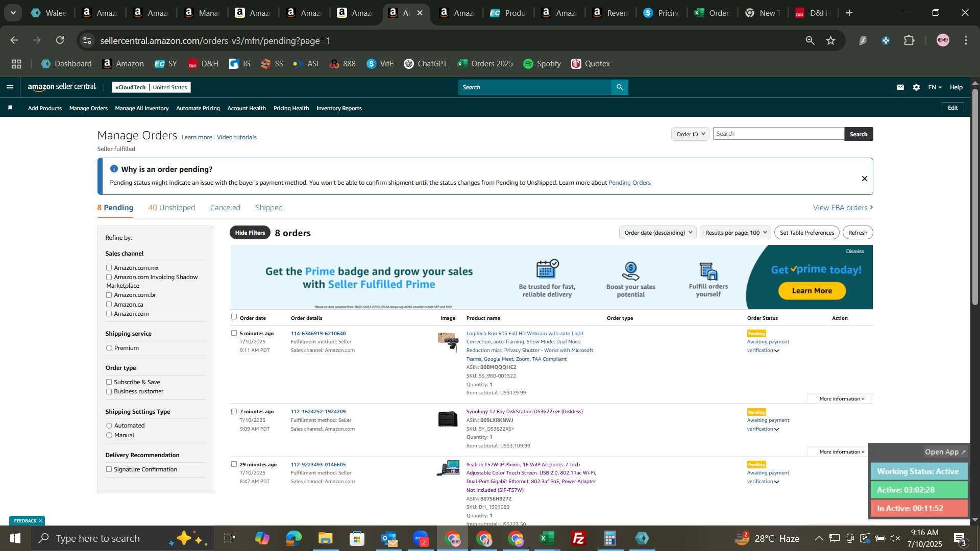This screenshot has height=551, width=980.
Task: Expand More information for the Logitech order
Action: (x=841, y=399)
